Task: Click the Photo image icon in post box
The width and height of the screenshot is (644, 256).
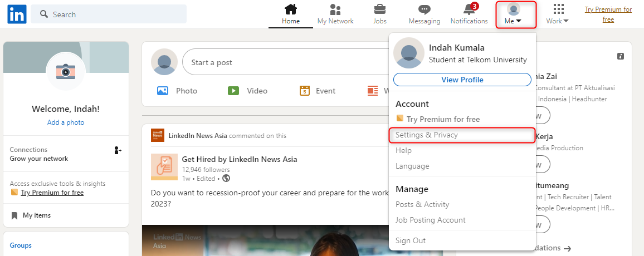Action: 163,91
